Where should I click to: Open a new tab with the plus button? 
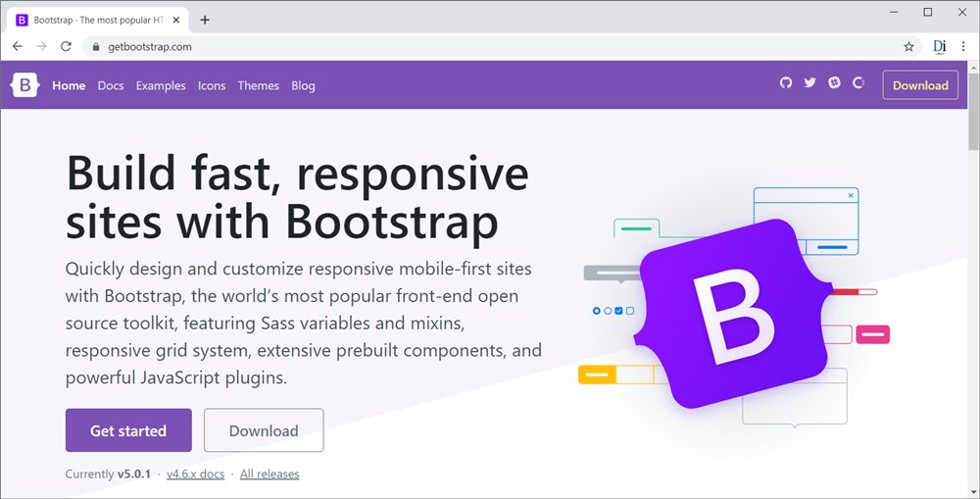205,20
